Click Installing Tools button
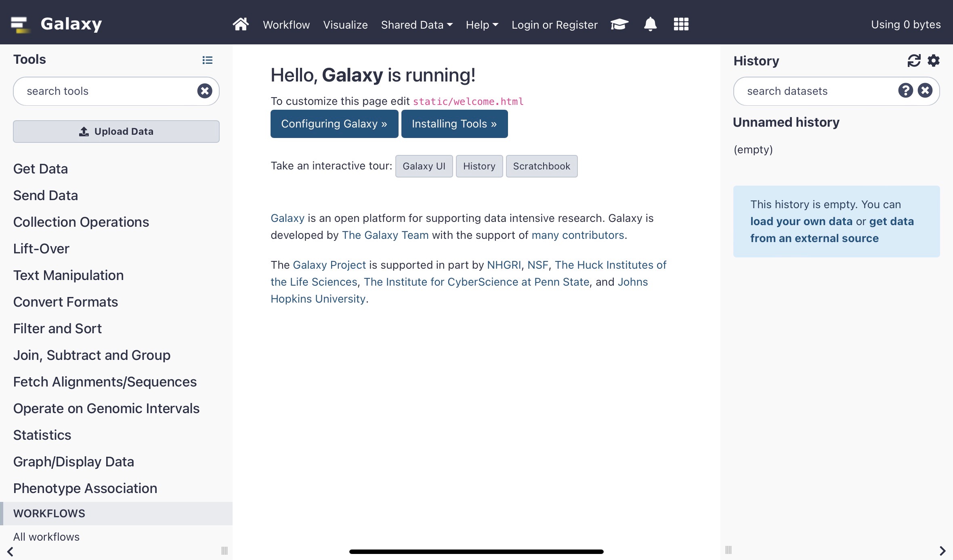This screenshot has width=953, height=560. tap(454, 124)
